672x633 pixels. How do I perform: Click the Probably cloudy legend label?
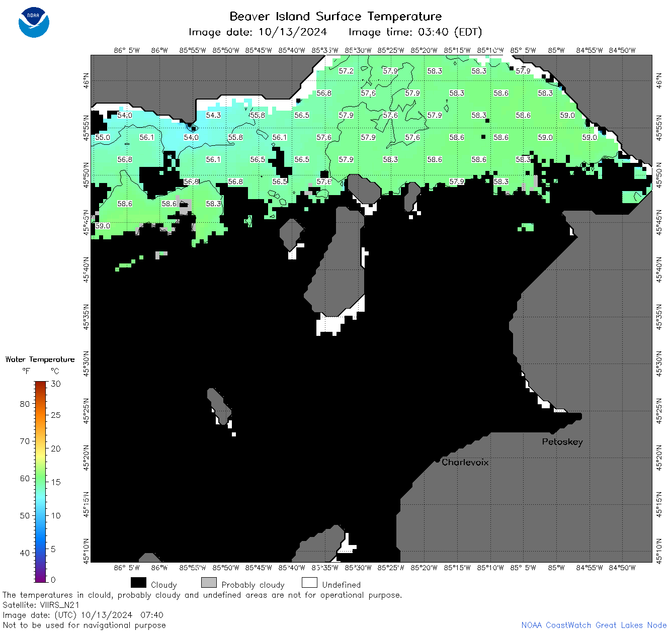[x=253, y=585]
